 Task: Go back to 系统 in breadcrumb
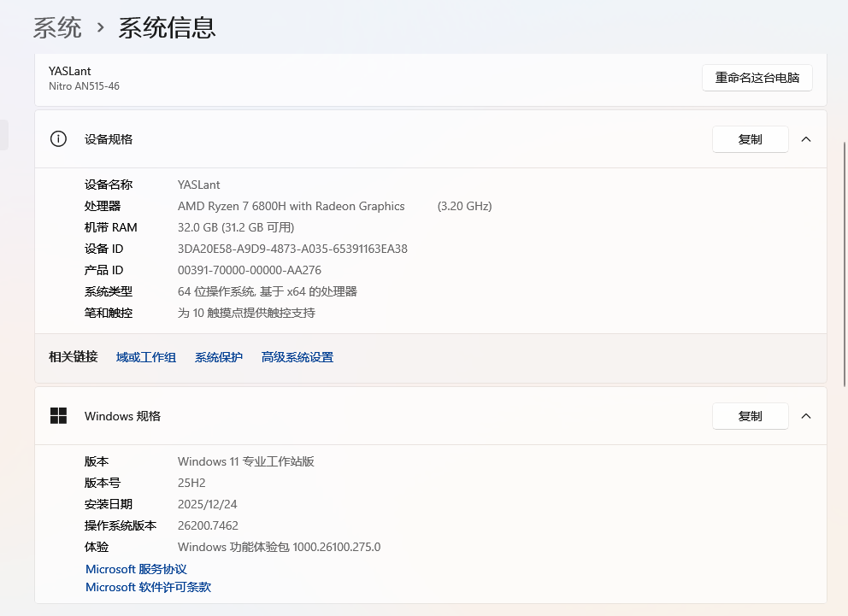(x=57, y=27)
